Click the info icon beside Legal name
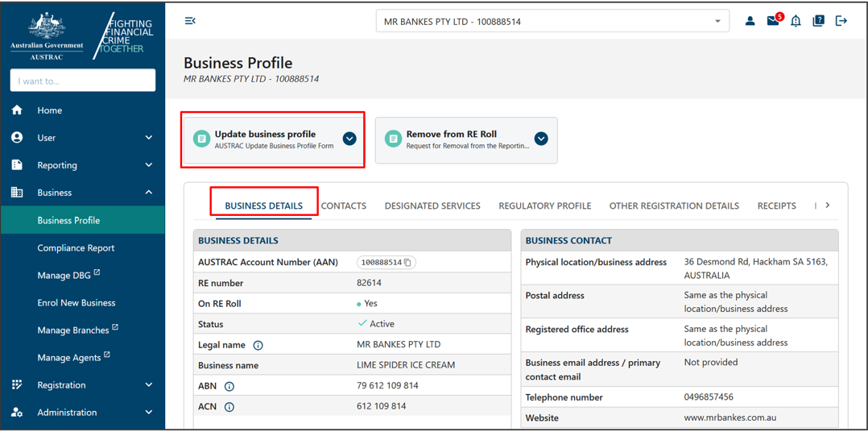Image resolution: width=868 pixels, height=432 pixels. (258, 345)
